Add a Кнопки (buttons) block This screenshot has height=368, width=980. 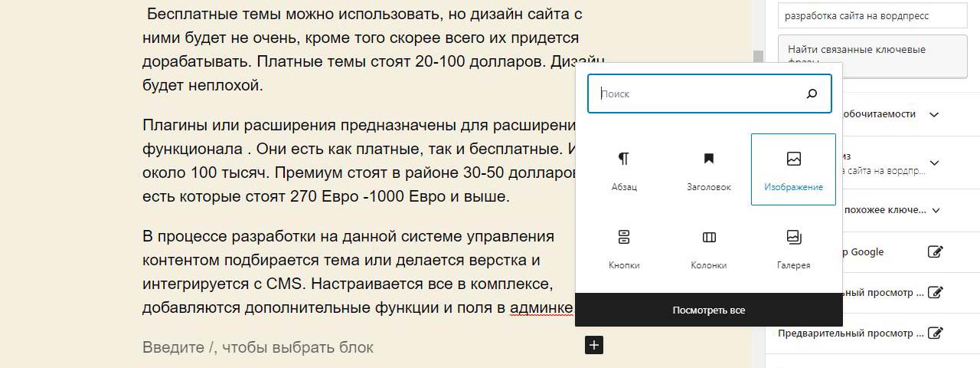(624, 248)
